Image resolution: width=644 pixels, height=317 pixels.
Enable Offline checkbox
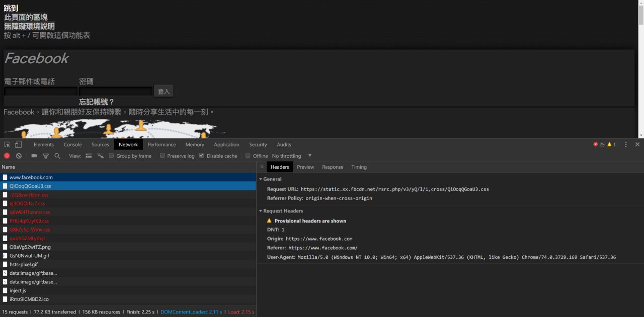pyautogui.click(x=248, y=156)
